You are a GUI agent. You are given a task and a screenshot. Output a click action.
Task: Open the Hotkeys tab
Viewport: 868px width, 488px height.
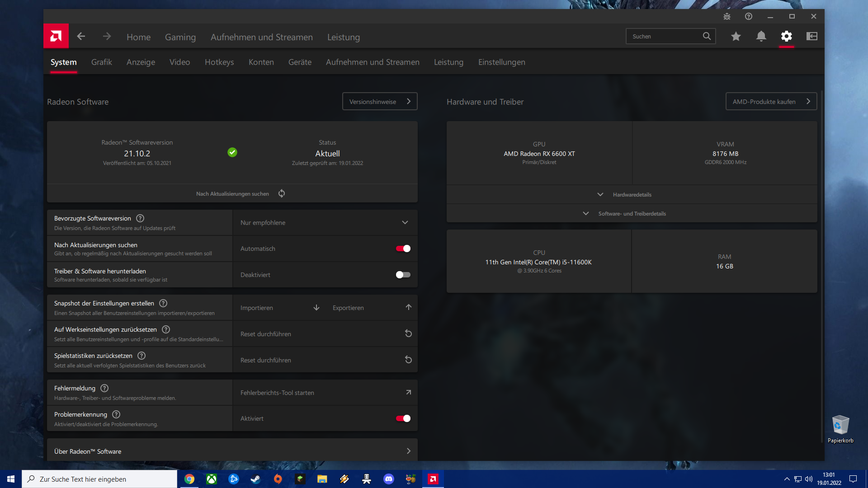(x=219, y=62)
